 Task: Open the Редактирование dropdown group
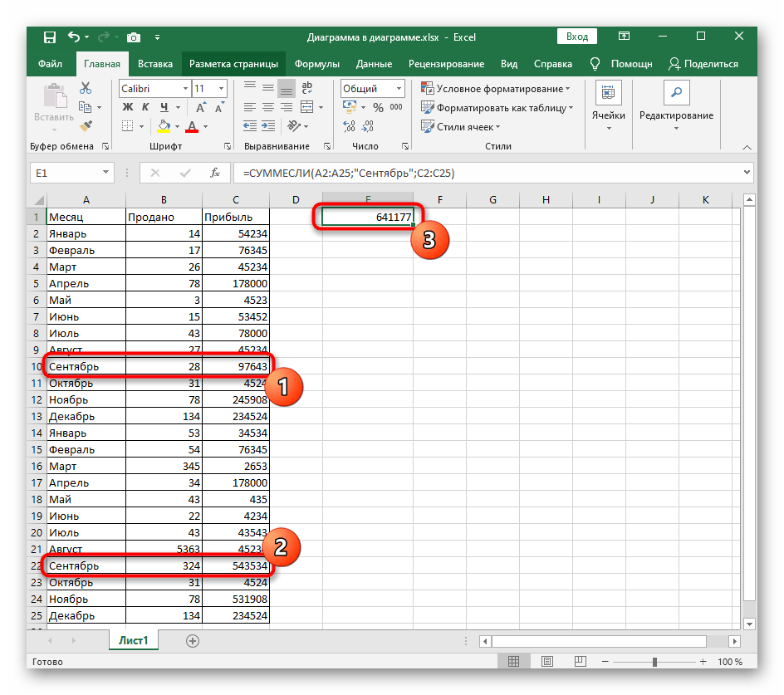(676, 106)
